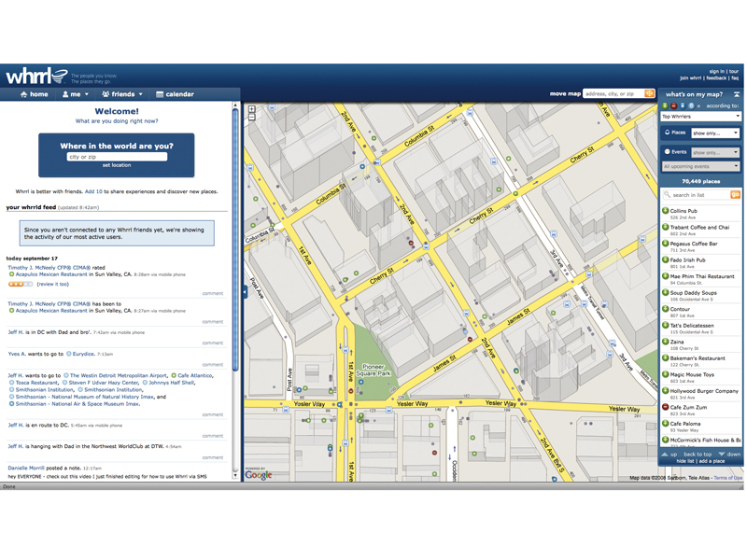Click the green icon beside Collins Pub
The width and height of the screenshot is (747, 560).
coord(665,211)
